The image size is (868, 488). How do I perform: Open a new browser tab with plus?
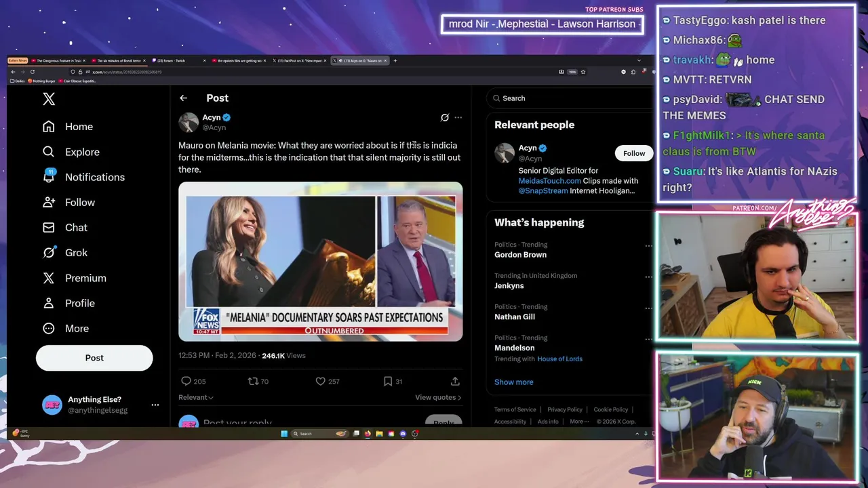(395, 60)
